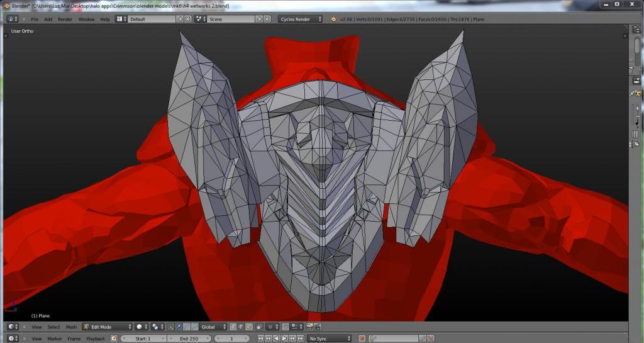Image resolution: width=644 pixels, height=343 pixels.
Task: Click the Start: 1 frame field
Action: [143, 339]
